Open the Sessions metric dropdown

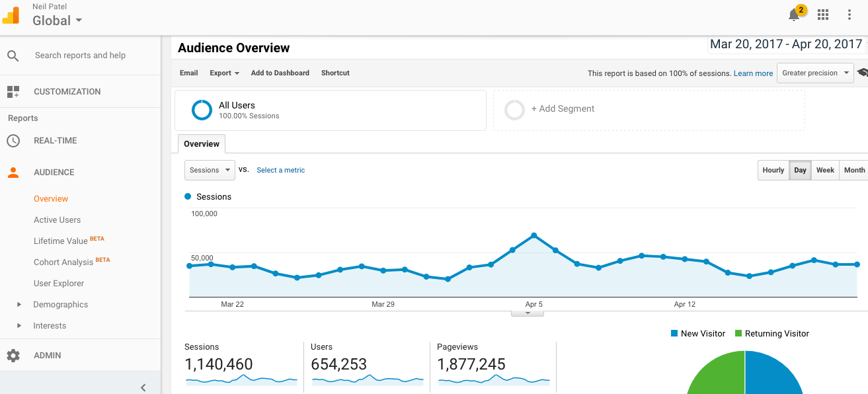209,170
